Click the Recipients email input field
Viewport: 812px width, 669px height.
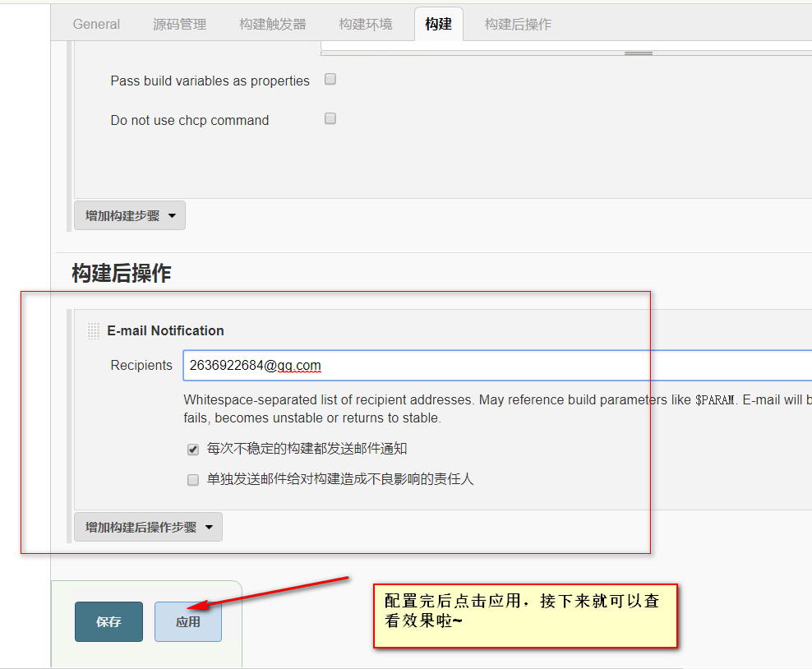coord(497,366)
